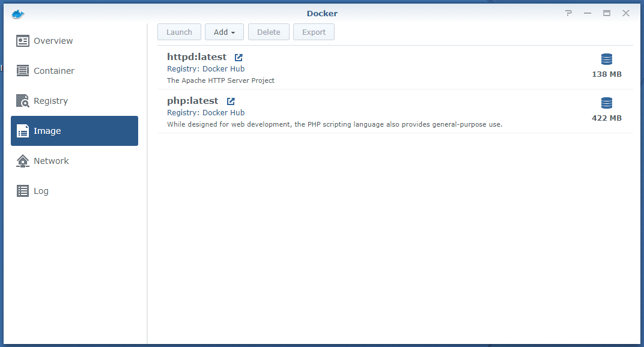Click the Container list icon
The image size is (644, 347).
point(23,71)
